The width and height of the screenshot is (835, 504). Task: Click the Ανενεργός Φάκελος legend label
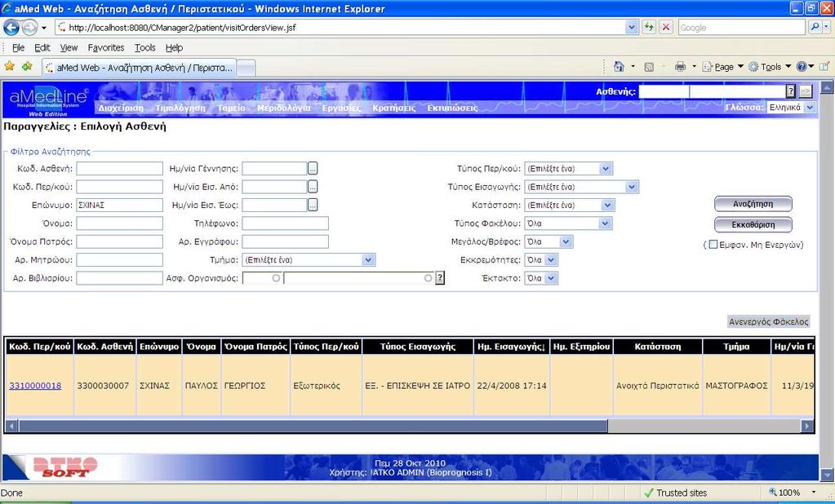click(768, 321)
